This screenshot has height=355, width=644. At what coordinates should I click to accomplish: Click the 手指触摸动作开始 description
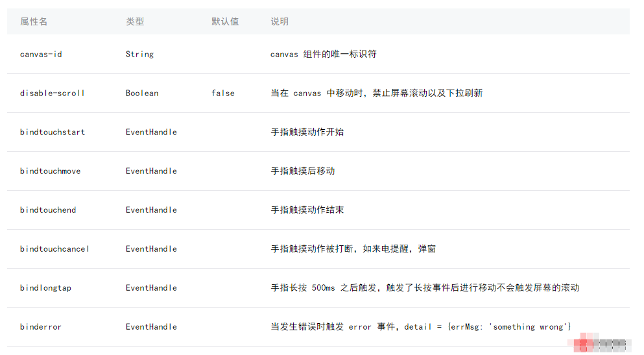[x=307, y=132]
